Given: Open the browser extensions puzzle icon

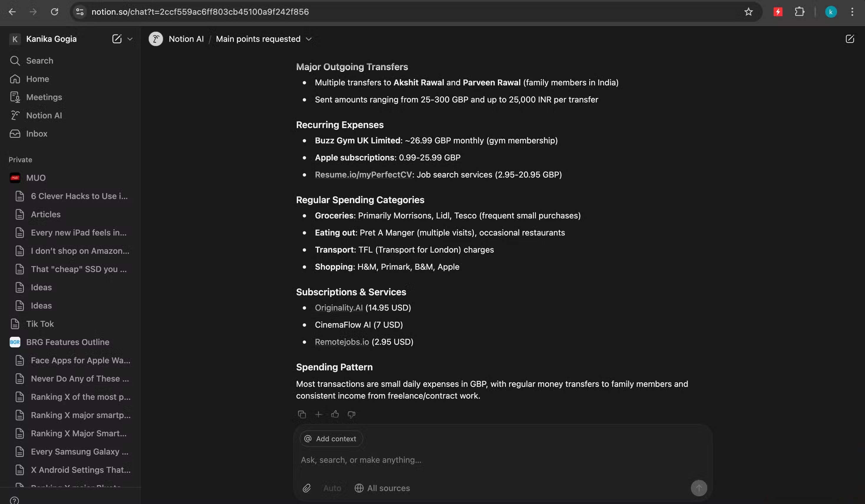Looking at the screenshot, I should 799,12.
